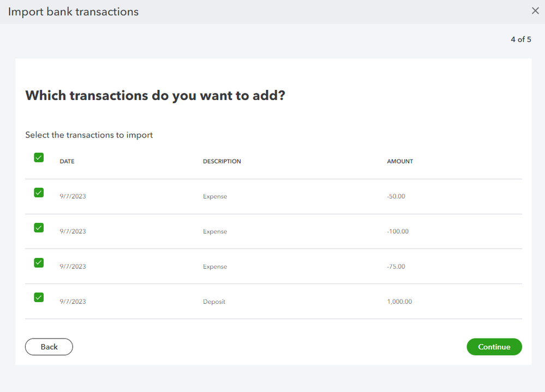
Task: Untick the -75.00 Expense row checkbox
Action: pyautogui.click(x=39, y=262)
